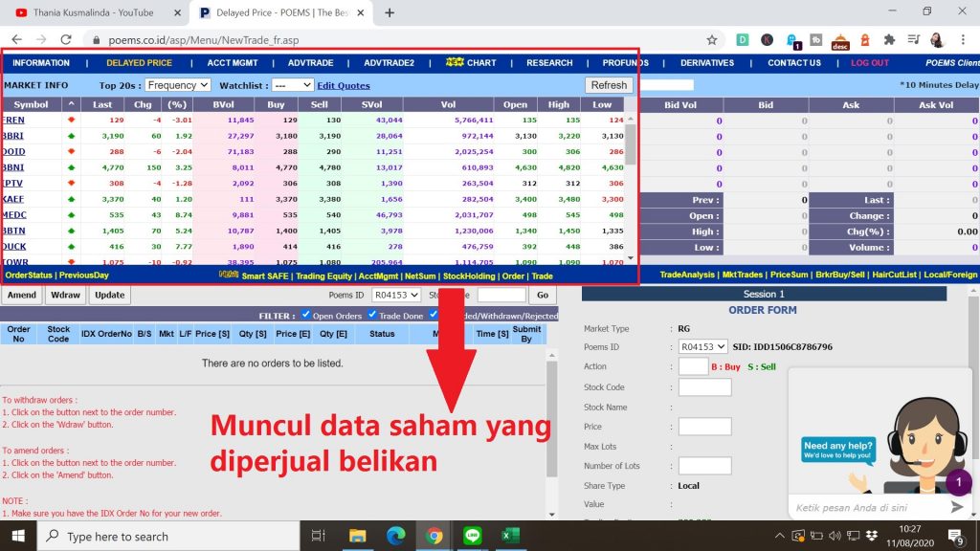Viewport: 980px width, 551px height.
Task: Open the ADVTRADE menu
Action: coord(310,63)
